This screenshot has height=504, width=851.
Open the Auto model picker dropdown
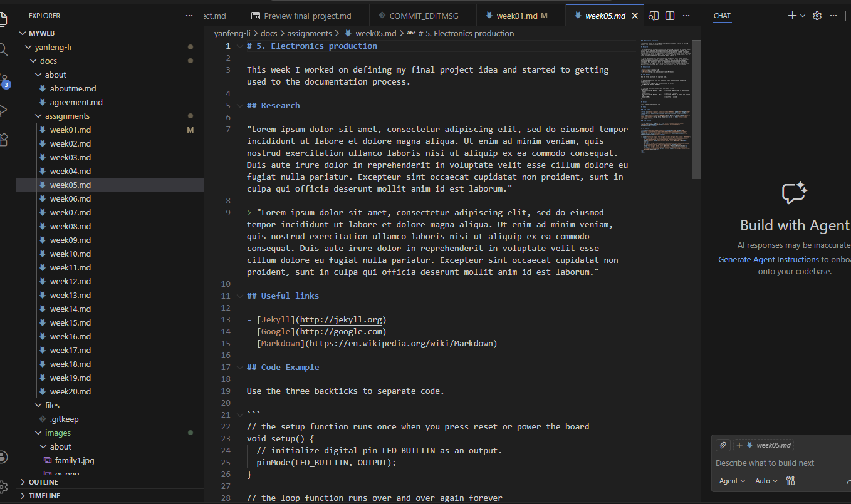point(765,481)
